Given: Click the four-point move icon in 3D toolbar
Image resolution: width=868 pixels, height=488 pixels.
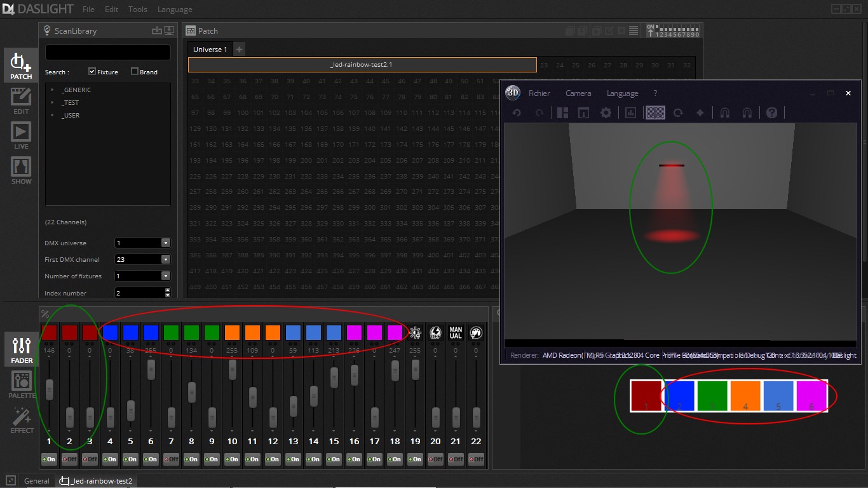Looking at the screenshot, I should point(700,112).
